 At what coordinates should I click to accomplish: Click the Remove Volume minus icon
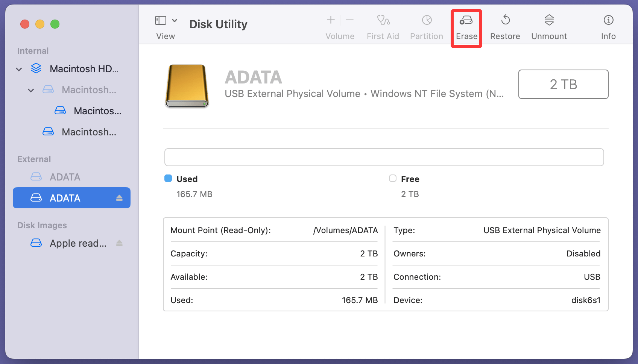pyautogui.click(x=349, y=20)
